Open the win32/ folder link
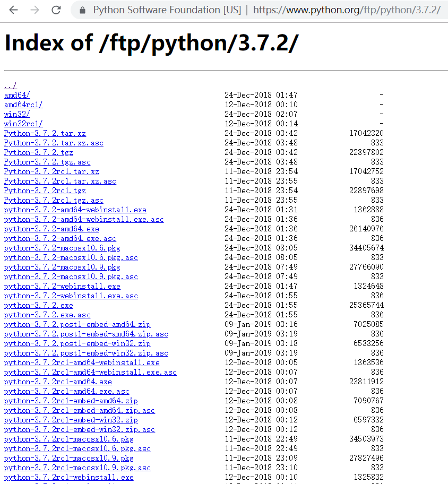Screen dimensions: 448x484 17,114
